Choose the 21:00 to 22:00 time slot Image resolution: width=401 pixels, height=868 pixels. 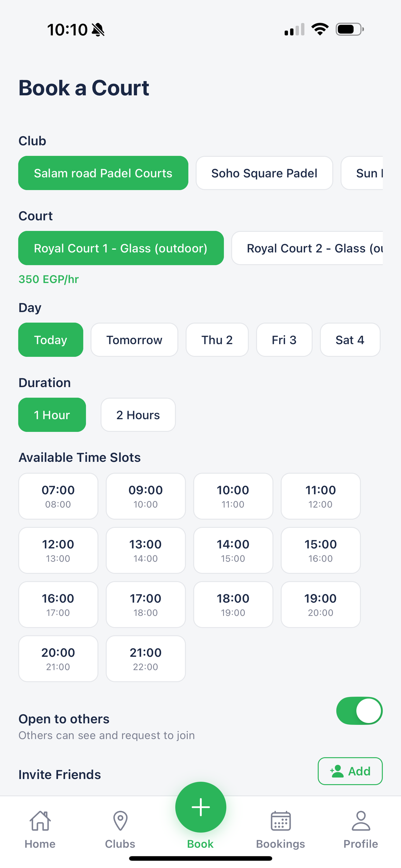(146, 659)
